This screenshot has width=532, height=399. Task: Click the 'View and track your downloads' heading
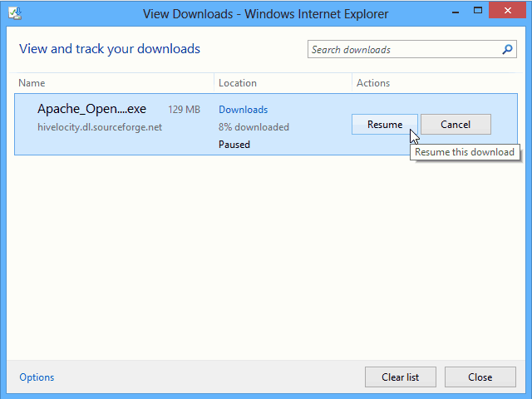pyautogui.click(x=110, y=49)
